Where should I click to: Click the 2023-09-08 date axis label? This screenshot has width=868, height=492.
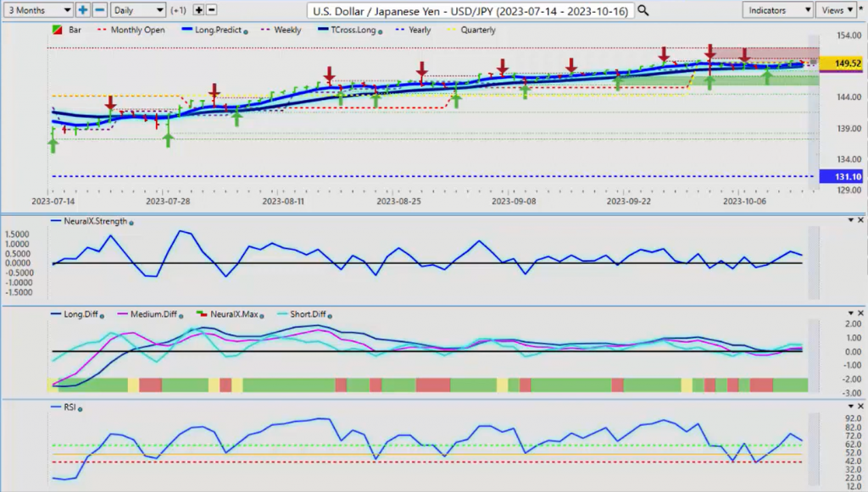[x=514, y=202]
